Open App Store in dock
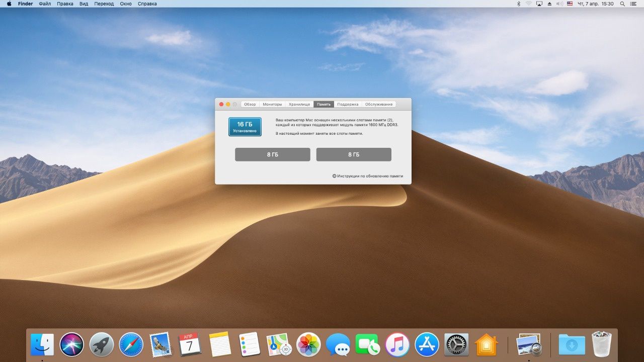The width and height of the screenshot is (644, 362). click(427, 344)
